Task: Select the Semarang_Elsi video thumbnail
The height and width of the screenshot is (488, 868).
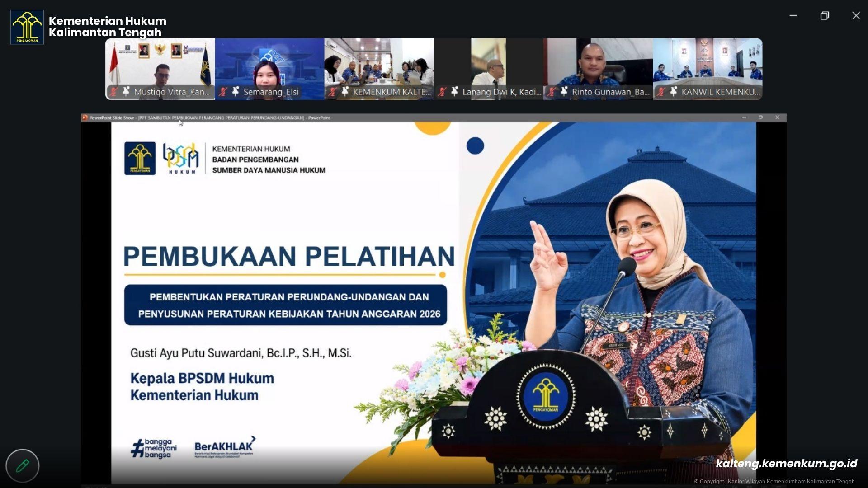Action: point(269,69)
